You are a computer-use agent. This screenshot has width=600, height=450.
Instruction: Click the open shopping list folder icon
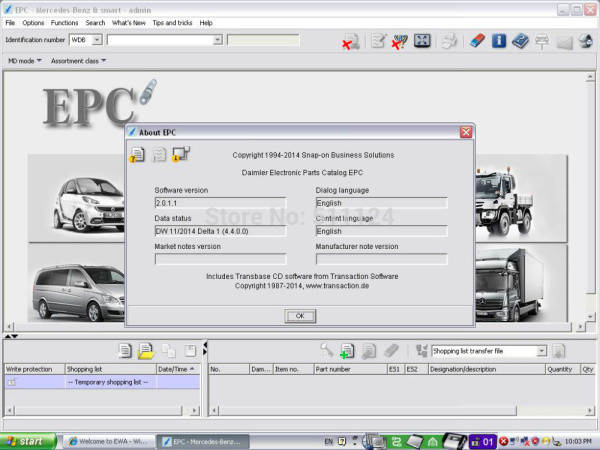pos(147,351)
